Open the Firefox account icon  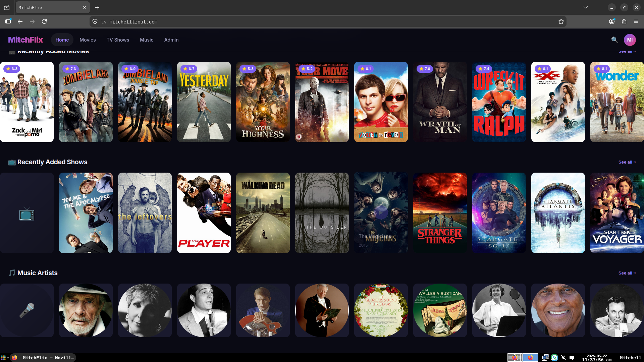[x=612, y=21]
